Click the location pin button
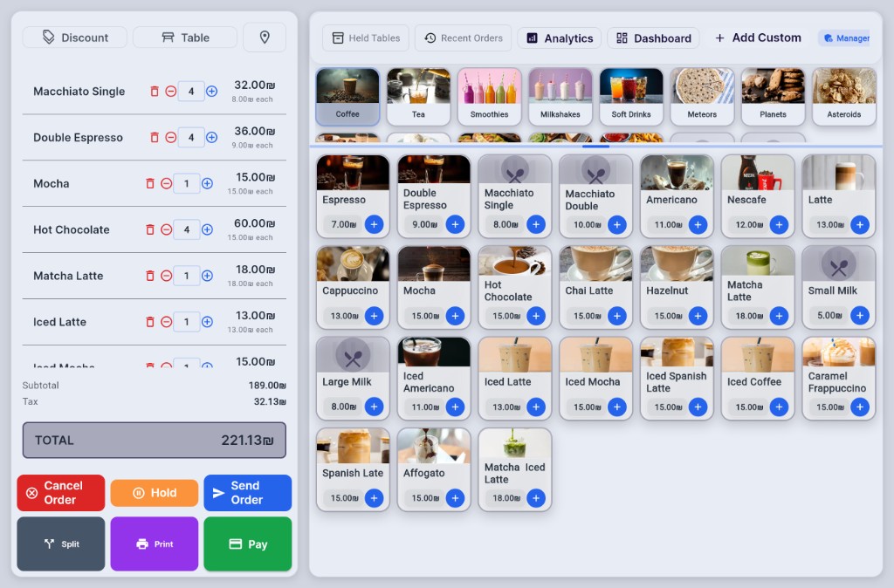The image size is (894, 588). click(x=265, y=38)
